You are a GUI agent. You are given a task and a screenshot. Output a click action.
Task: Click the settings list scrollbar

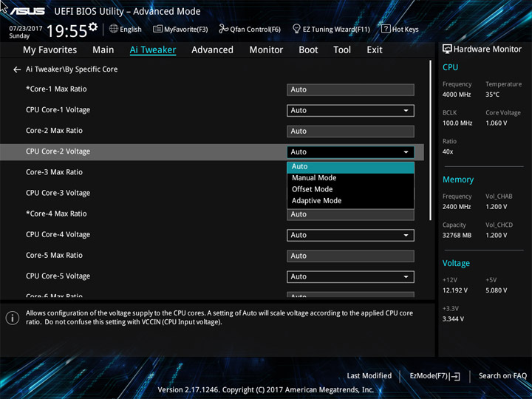(431, 140)
